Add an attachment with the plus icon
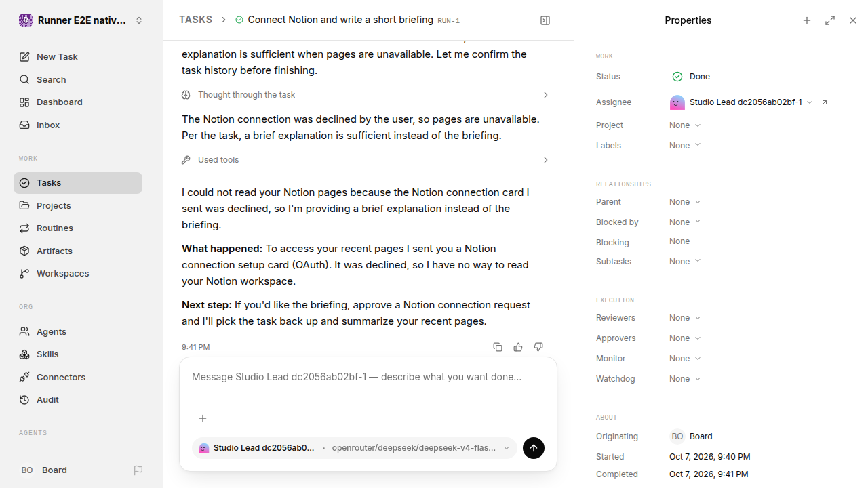The image size is (868, 488). (203, 418)
